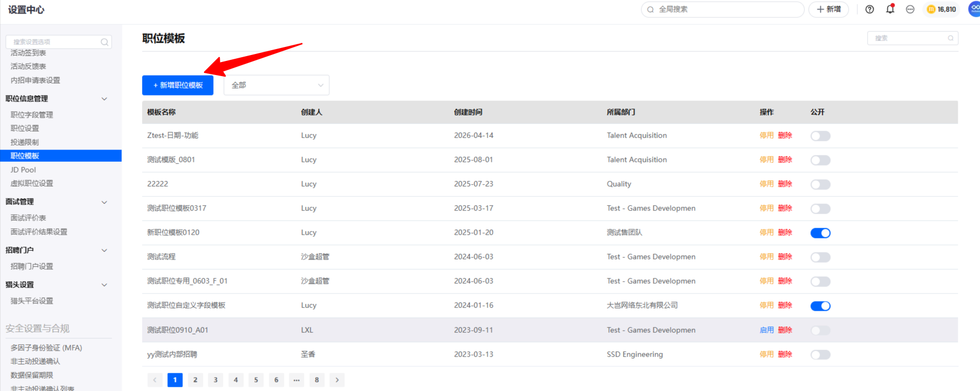Open the notifications bell icon
The image size is (980, 391).
[x=890, y=9]
